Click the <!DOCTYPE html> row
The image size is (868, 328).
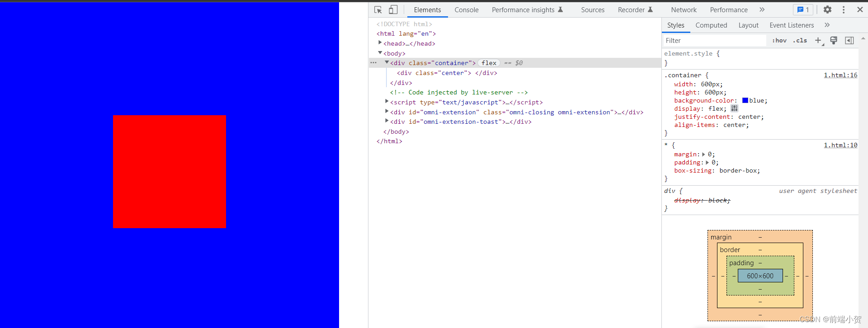click(x=404, y=24)
